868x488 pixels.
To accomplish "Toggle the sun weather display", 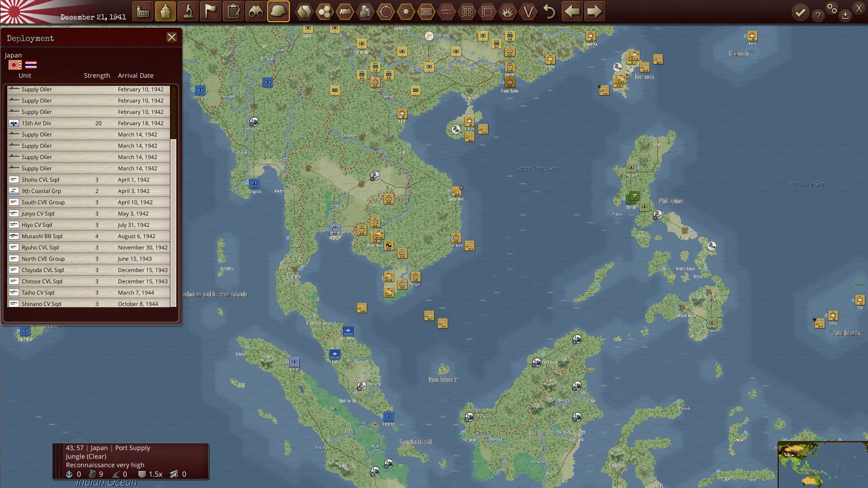I will pyautogui.click(x=406, y=12).
